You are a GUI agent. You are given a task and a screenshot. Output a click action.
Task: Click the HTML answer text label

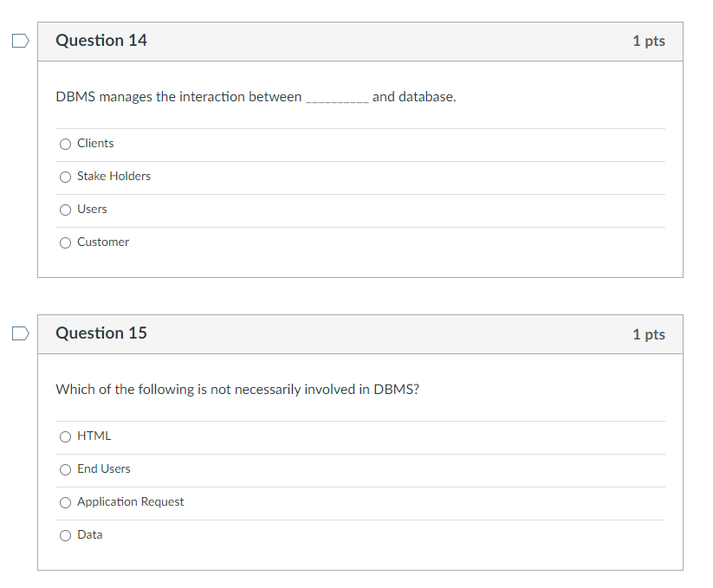94,436
